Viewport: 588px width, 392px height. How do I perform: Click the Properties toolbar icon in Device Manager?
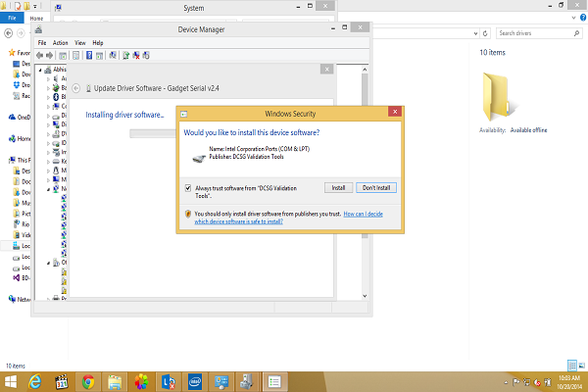point(75,56)
